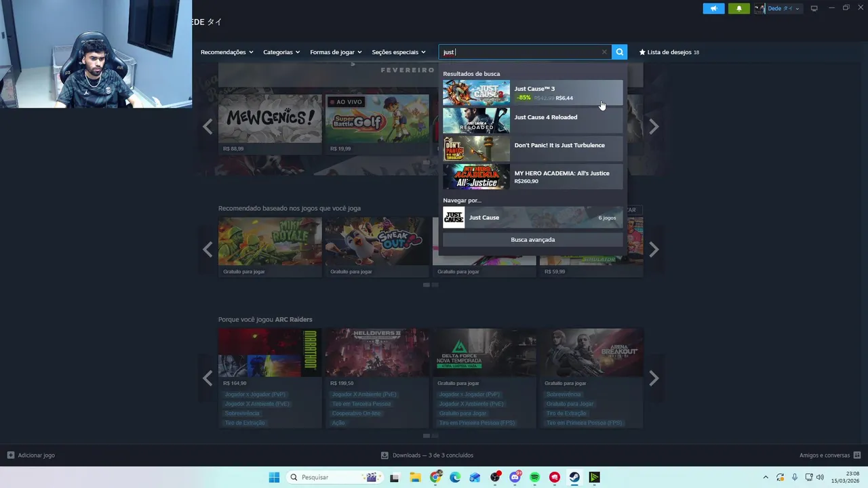
Task: Browse the Just Cause franchise entry
Action: [532, 218]
